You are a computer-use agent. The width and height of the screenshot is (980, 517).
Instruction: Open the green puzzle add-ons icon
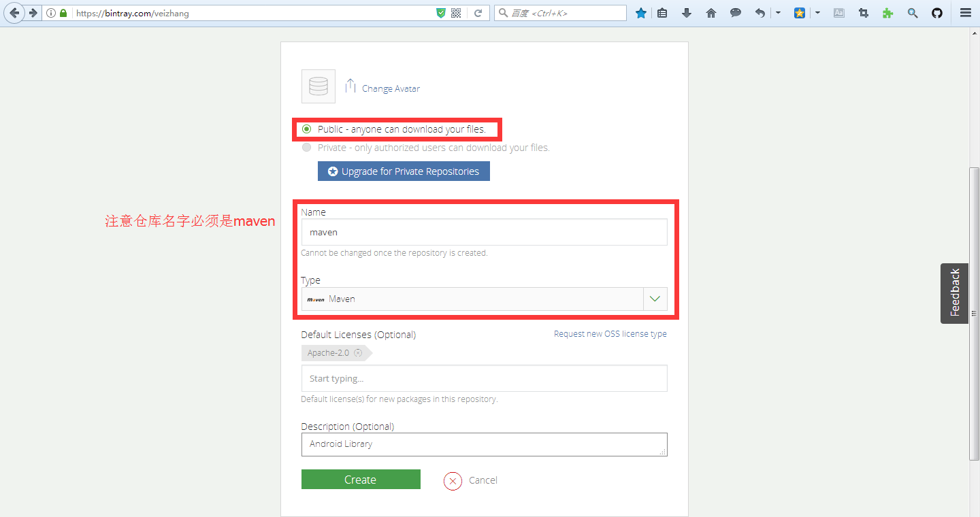click(x=888, y=13)
